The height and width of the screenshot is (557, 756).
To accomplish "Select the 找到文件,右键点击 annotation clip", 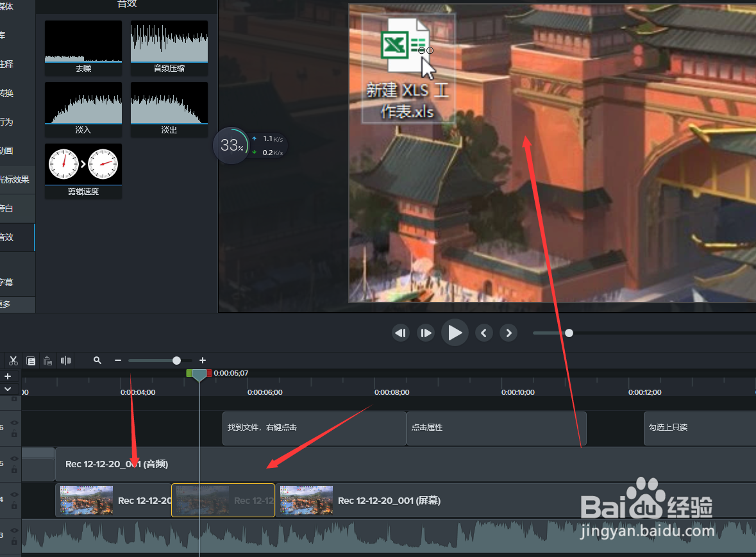I will coord(314,428).
